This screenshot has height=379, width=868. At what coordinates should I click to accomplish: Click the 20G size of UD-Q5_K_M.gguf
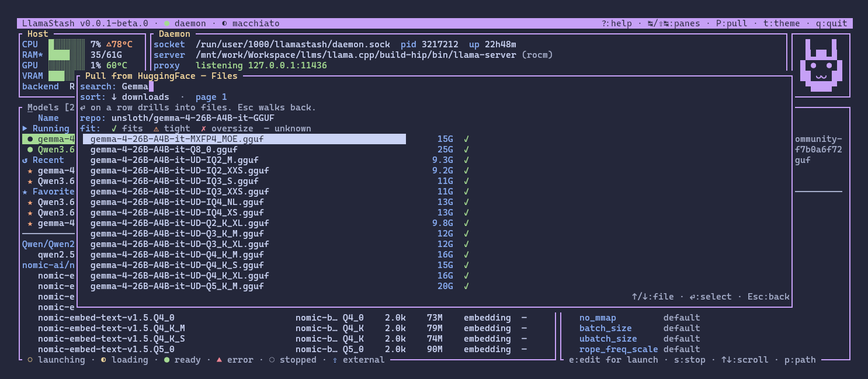click(445, 286)
